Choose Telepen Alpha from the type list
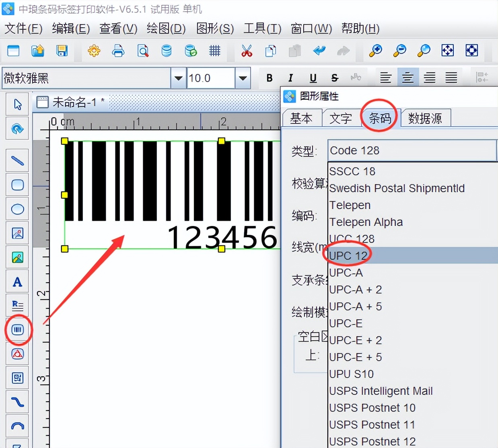The height and width of the screenshot is (448, 498). pyautogui.click(x=413, y=222)
